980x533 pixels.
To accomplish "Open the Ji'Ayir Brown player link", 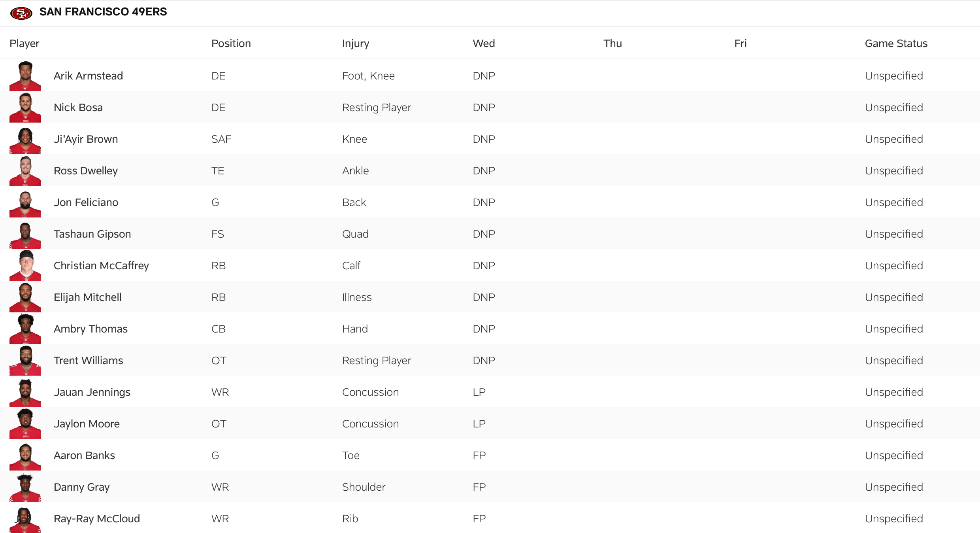I will [86, 139].
